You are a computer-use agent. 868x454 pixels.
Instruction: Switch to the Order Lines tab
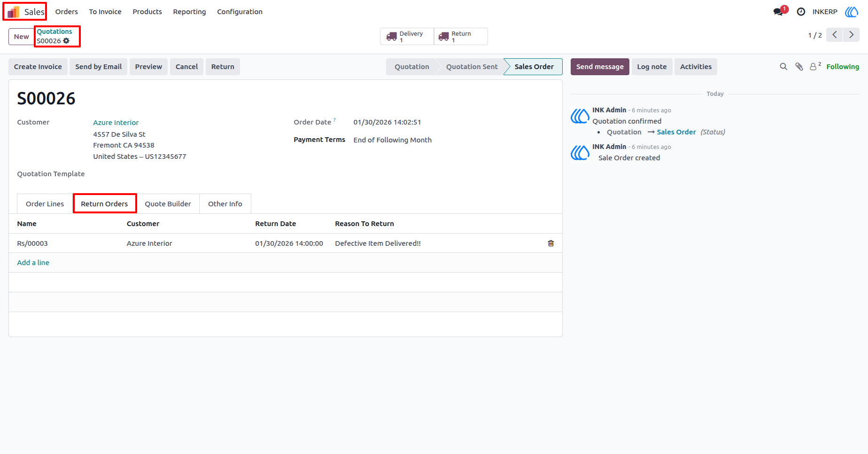pos(45,204)
